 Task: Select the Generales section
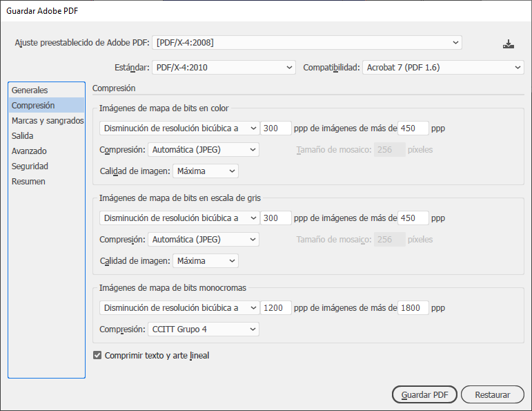[x=46, y=90]
